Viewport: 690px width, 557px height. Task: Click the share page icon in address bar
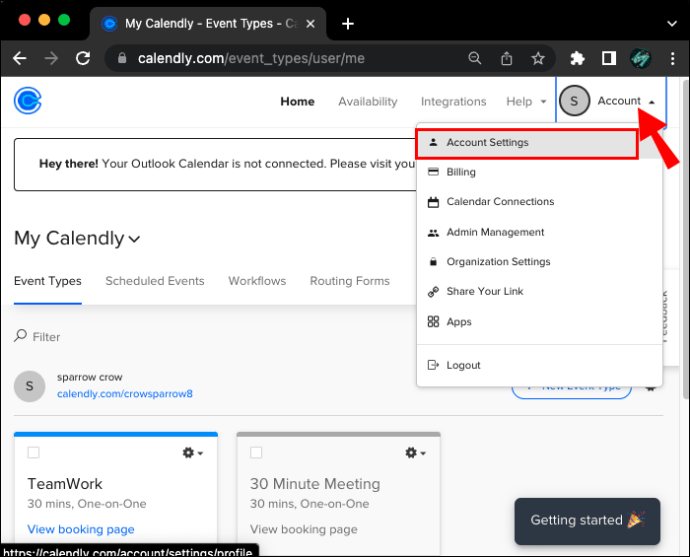(506, 58)
